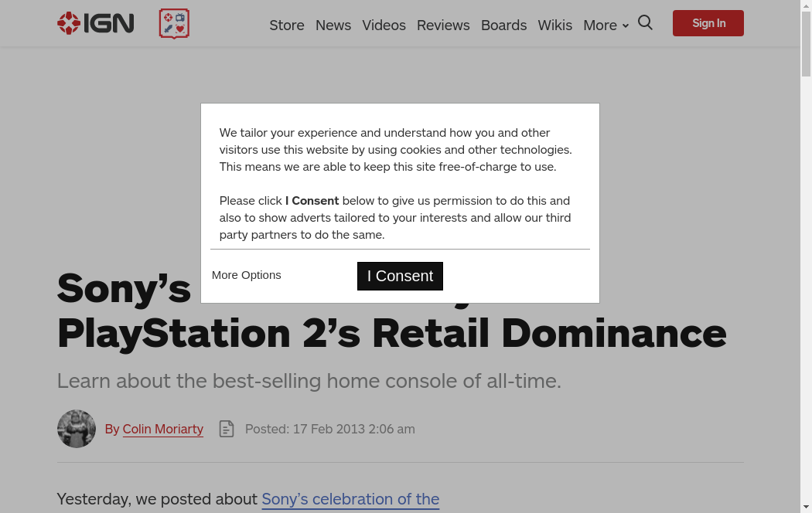Open the red games badge icon
This screenshot has height=513, width=812.
pyautogui.click(x=174, y=24)
